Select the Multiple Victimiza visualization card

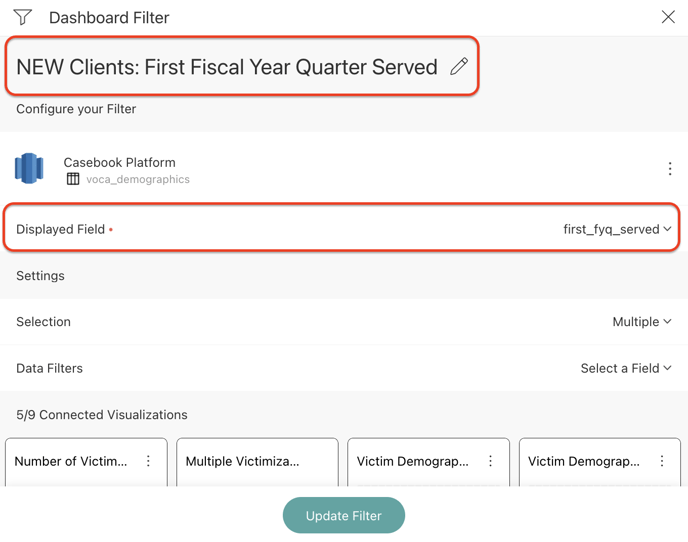[243, 462]
